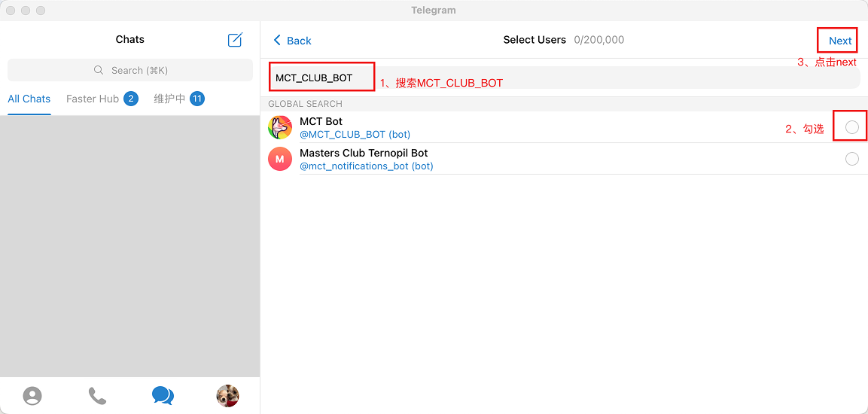Click @mct_notifications_bot (bot) username
The image size is (868, 414).
367,166
